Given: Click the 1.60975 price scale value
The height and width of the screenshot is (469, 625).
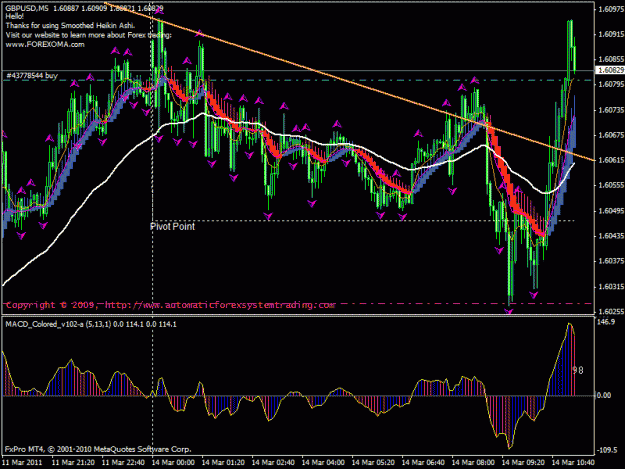Looking at the screenshot, I should pyautogui.click(x=611, y=9).
